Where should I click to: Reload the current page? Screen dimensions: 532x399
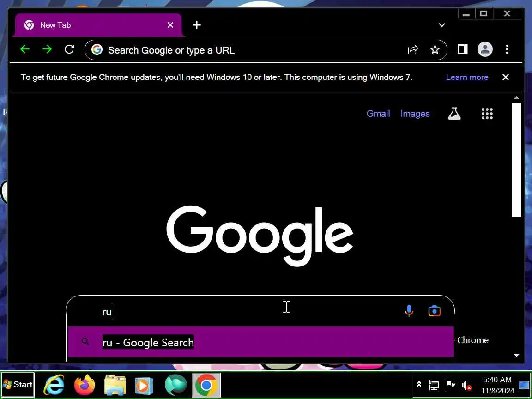(x=69, y=49)
